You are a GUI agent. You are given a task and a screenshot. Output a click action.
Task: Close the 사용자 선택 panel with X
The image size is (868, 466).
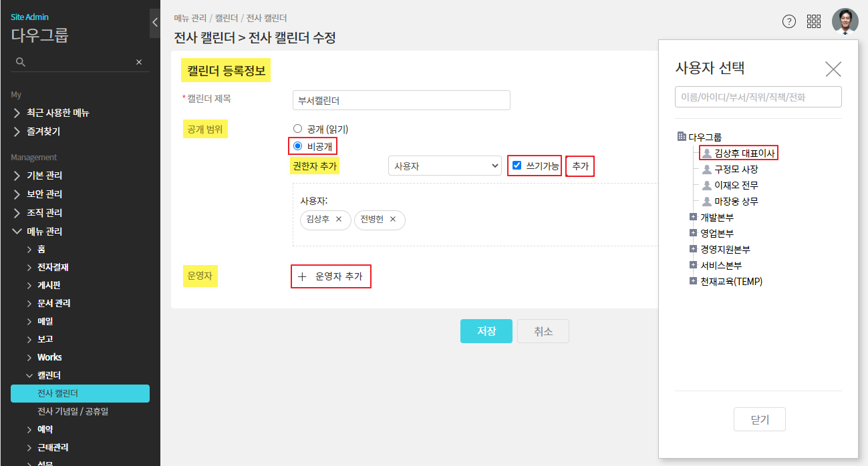[x=833, y=69]
